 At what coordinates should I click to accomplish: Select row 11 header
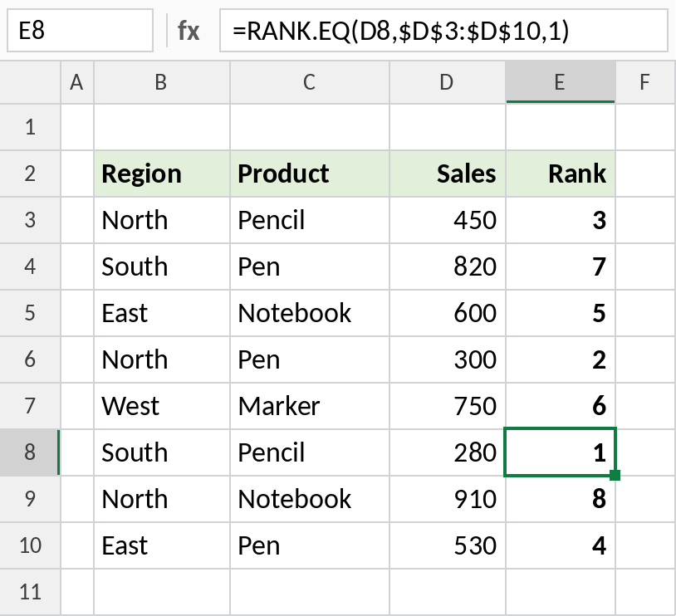30,592
